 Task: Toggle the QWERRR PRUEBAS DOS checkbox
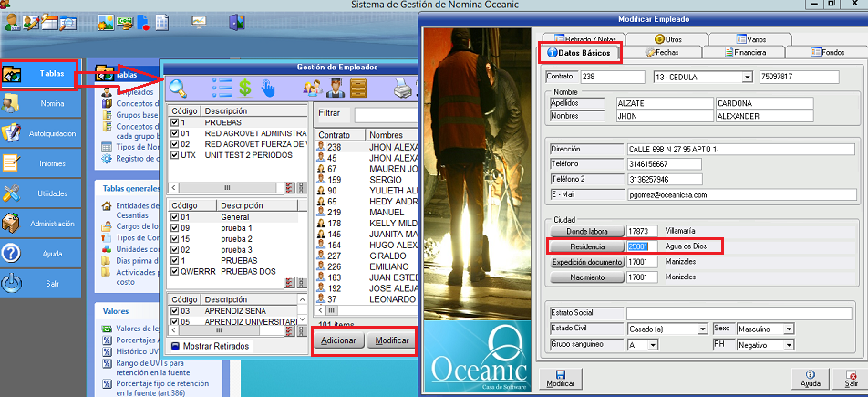coord(175,271)
